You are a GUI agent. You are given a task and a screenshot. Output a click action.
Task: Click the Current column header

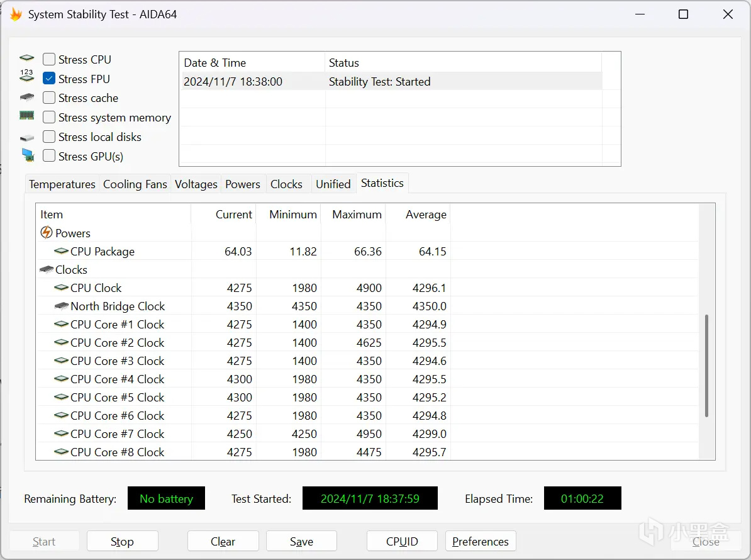click(224, 214)
